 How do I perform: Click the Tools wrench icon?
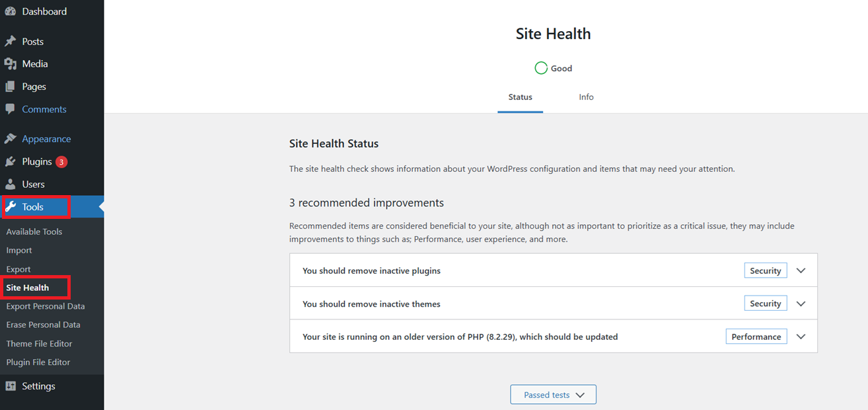tap(10, 207)
